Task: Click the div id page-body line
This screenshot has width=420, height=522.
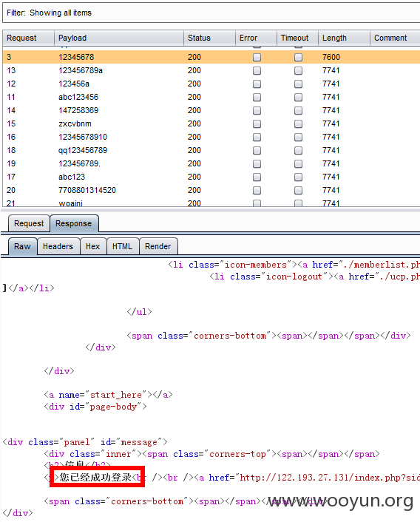Action: [95, 407]
